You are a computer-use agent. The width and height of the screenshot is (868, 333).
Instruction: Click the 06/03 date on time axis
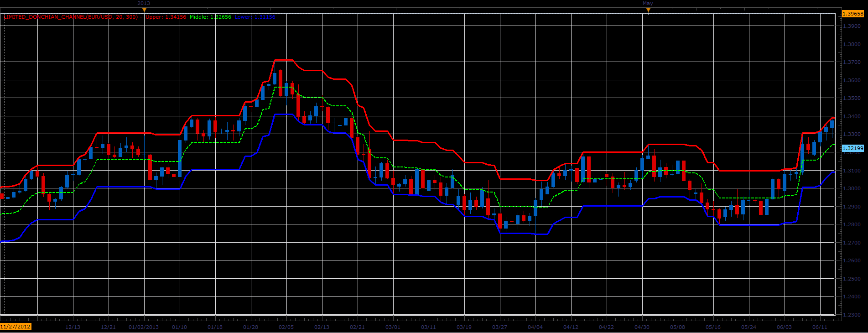pos(784,327)
